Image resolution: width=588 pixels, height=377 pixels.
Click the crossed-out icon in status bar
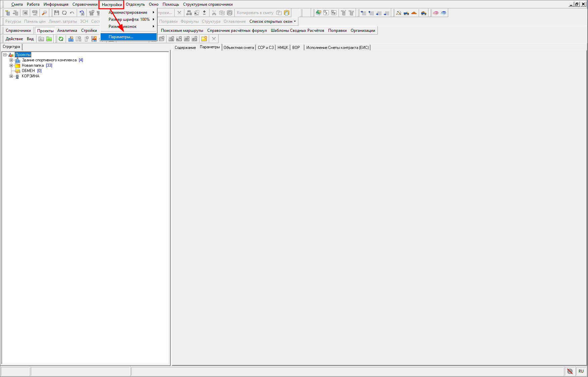click(570, 371)
